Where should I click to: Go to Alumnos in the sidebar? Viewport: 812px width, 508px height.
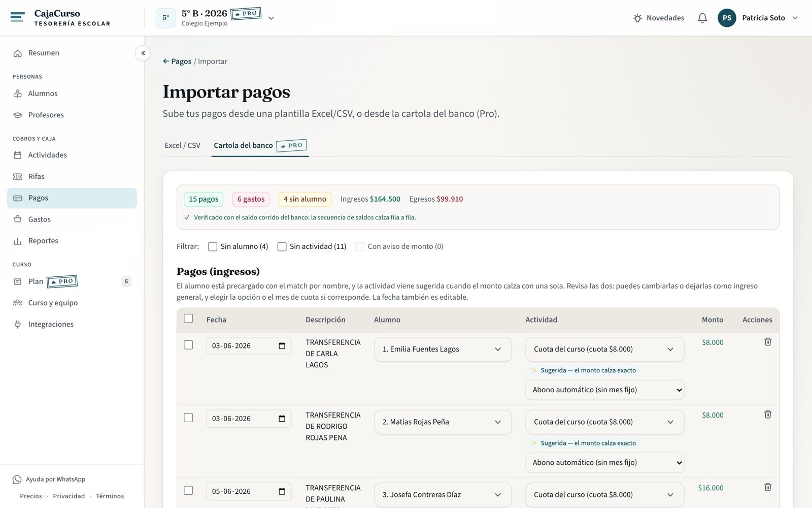[x=72, y=93]
